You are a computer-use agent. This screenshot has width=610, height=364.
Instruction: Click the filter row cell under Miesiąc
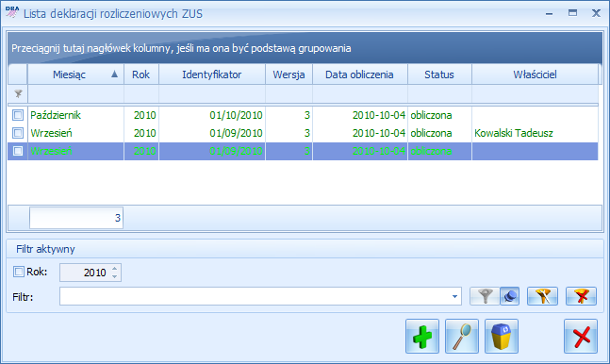75,93
